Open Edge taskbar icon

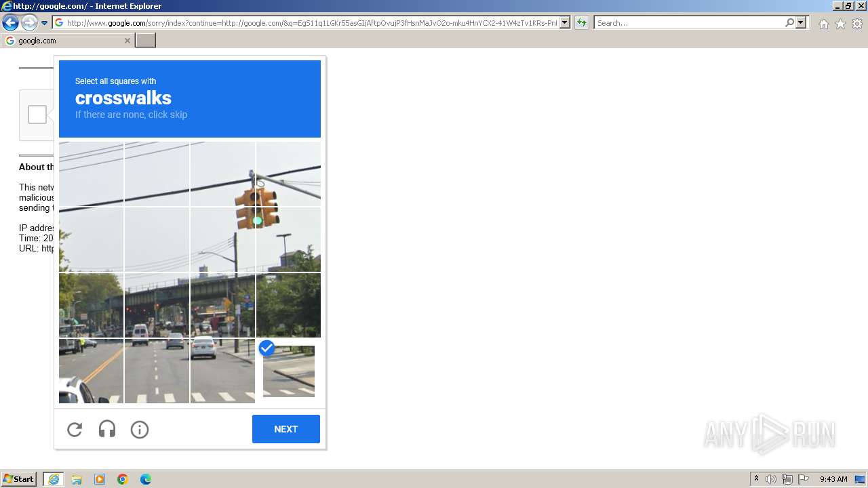[x=146, y=479]
